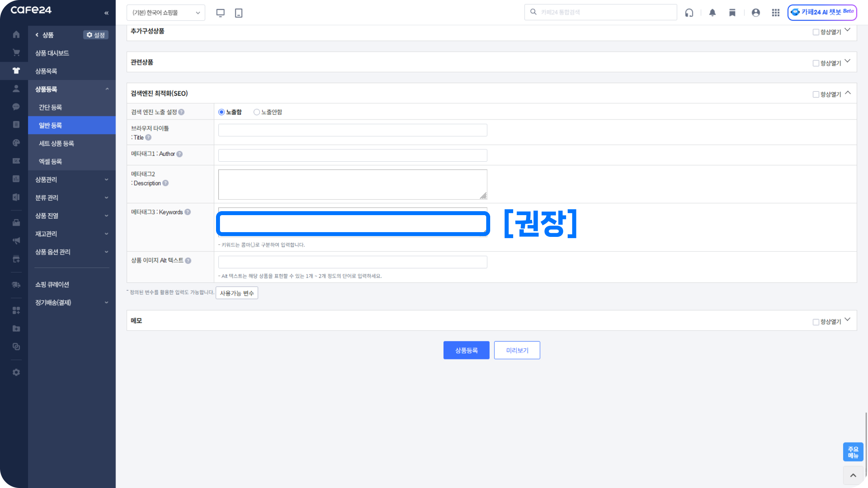Open the 간단 등록 menu item
This screenshot has width=868, height=488.
pos(50,107)
